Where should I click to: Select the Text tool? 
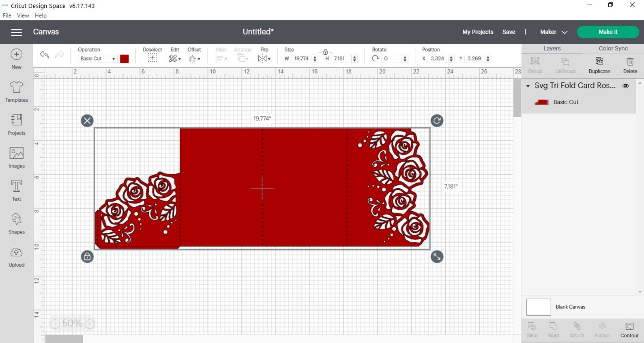pyautogui.click(x=17, y=191)
